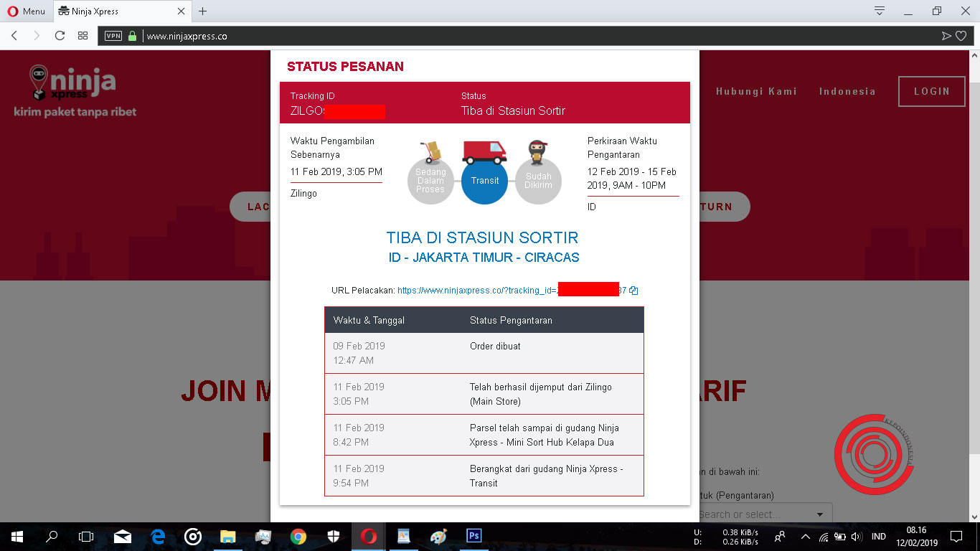Click the Status Pengantaran column header
This screenshot has width=980, height=551.
tap(511, 320)
